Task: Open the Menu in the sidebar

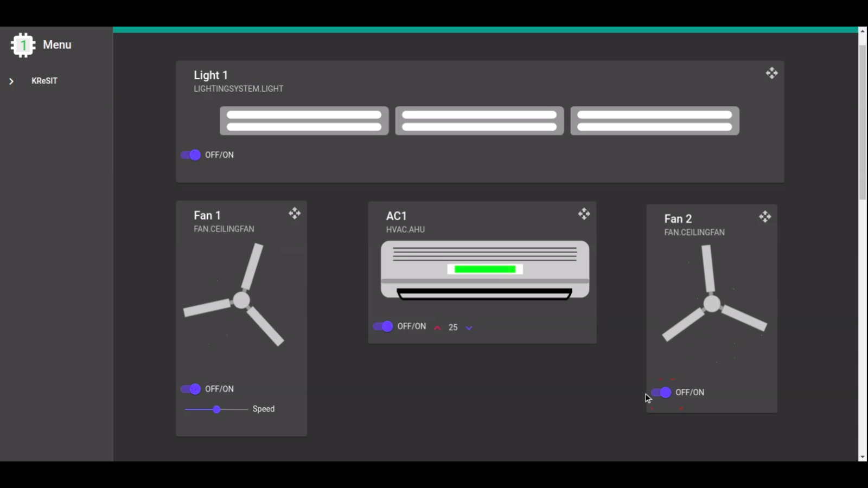Action: [56, 45]
